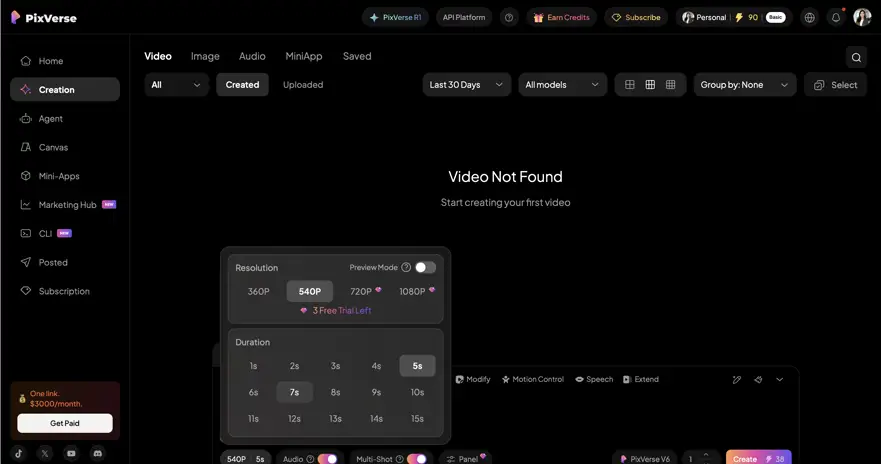Open the CLI section
Image resolution: width=881 pixels, height=464 pixels.
65,233
